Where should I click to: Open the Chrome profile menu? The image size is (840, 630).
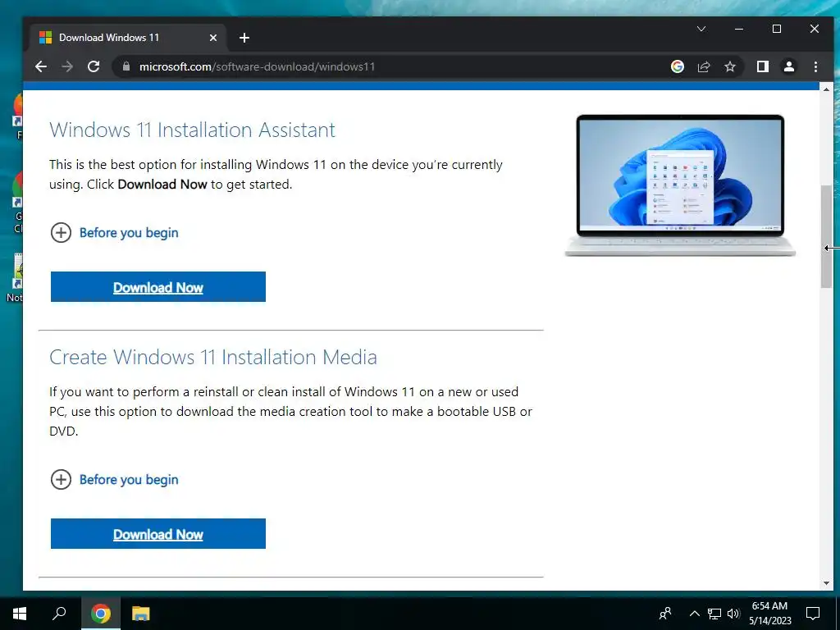pos(788,66)
